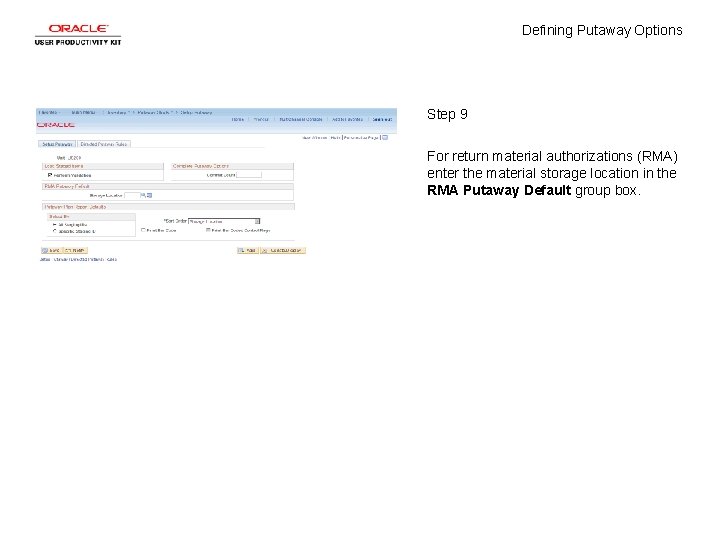Click the Sign out link
This screenshot has width=720, height=540.
pos(382,119)
